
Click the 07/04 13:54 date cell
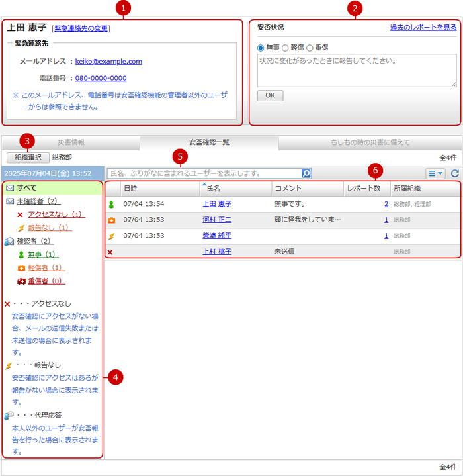coord(144,204)
